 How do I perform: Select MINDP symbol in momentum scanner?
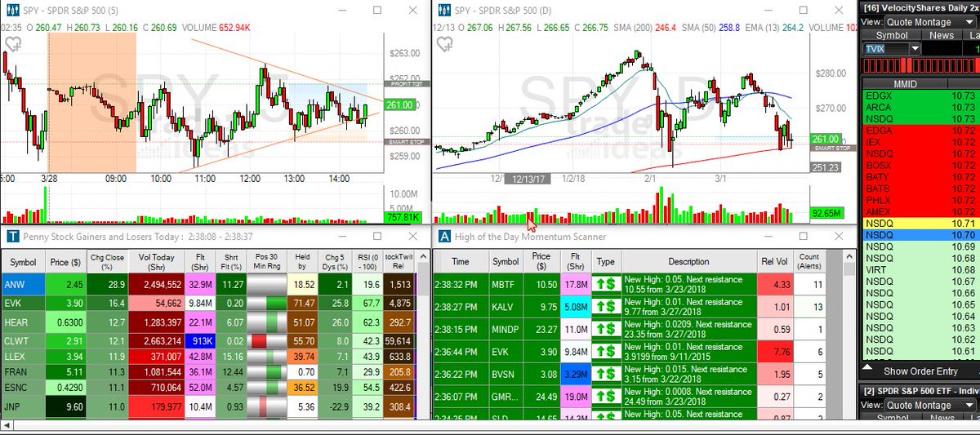pyautogui.click(x=506, y=330)
